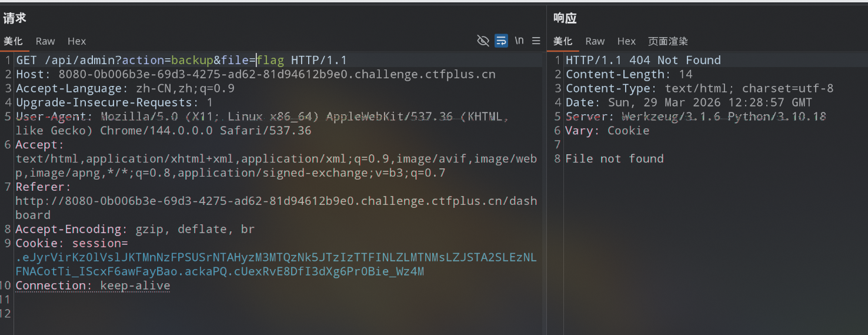Click the Host header line
The height and width of the screenshot is (335, 868).
click(x=256, y=74)
